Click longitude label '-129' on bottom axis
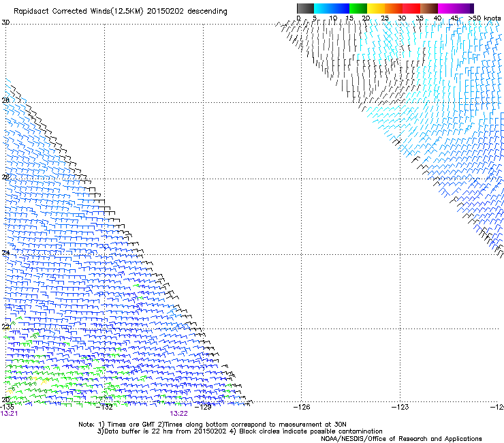The image size is (504, 443). click(x=203, y=407)
